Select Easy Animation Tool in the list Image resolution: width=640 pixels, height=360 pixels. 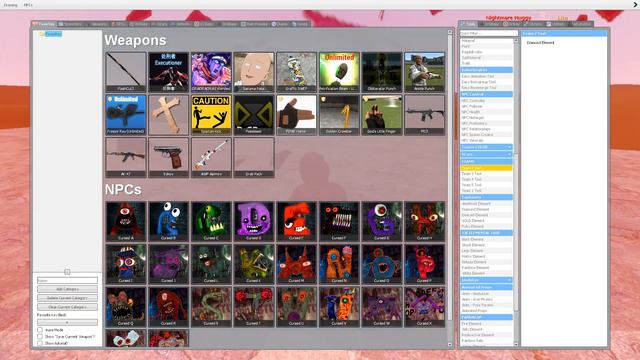486,76
